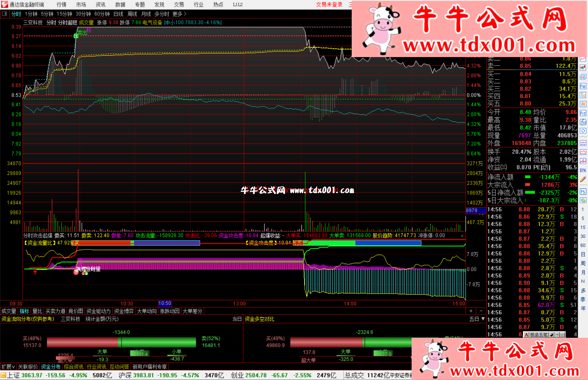Open the 新用户福利专享 tab
Screen dimensions: 588x380
tap(150, 367)
